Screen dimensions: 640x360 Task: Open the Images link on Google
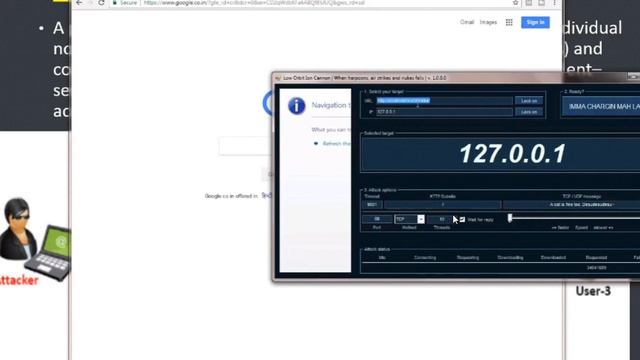point(488,22)
